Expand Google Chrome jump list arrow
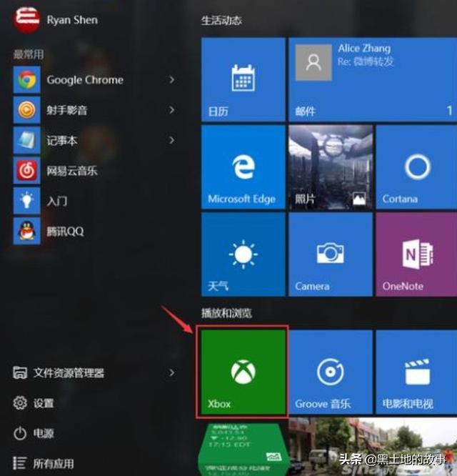 click(171, 80)
